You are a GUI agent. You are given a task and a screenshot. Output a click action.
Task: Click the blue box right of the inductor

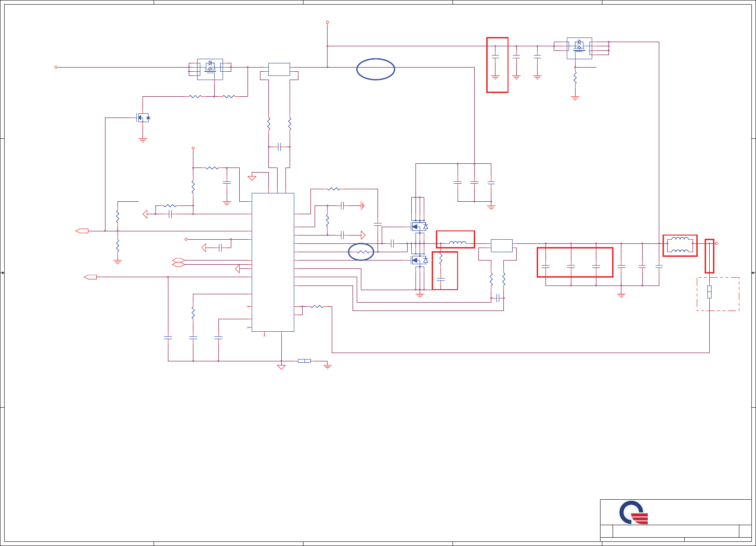pos(502,246)
